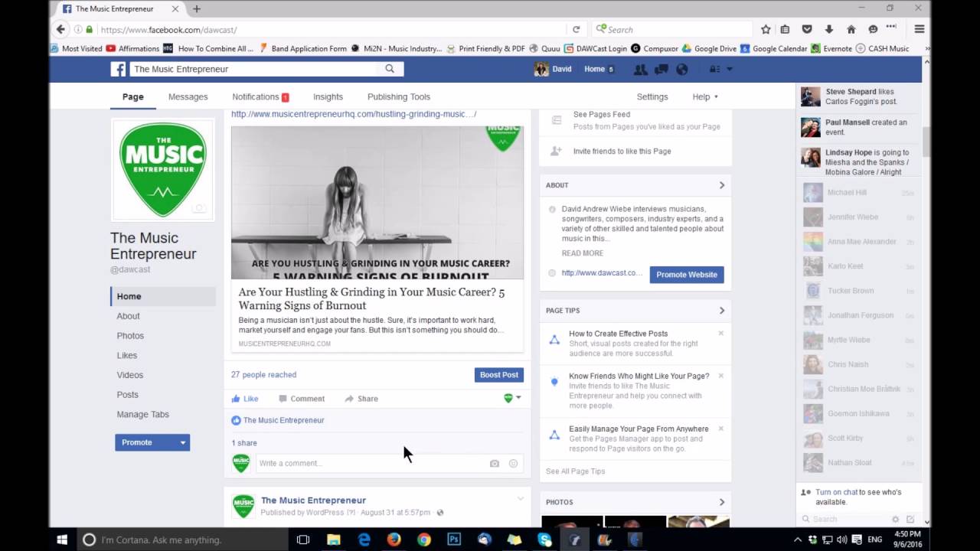Click the Promote Website button
980x551 pixels.
(x=686, y=274)
